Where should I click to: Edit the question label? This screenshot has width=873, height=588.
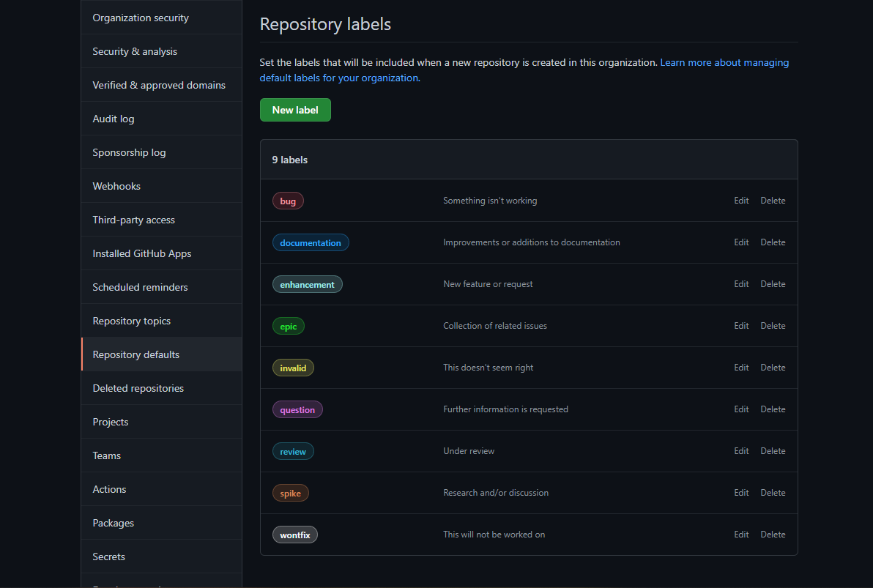[x=741, y=409]
